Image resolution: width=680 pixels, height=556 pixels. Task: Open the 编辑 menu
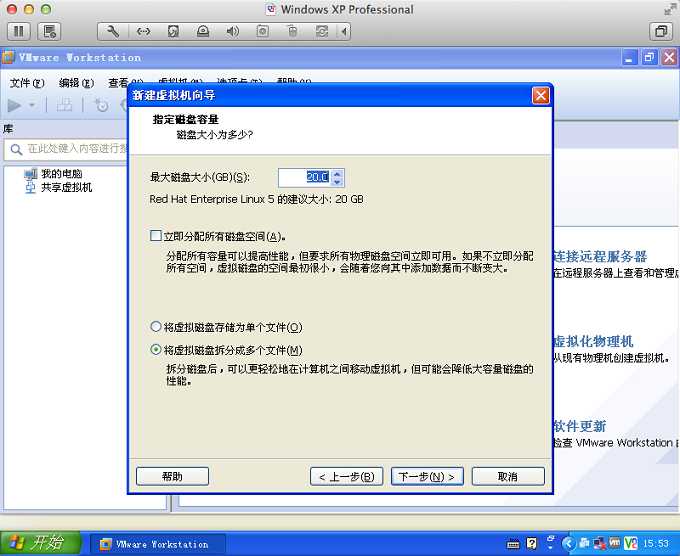click(x=76, y=82)
